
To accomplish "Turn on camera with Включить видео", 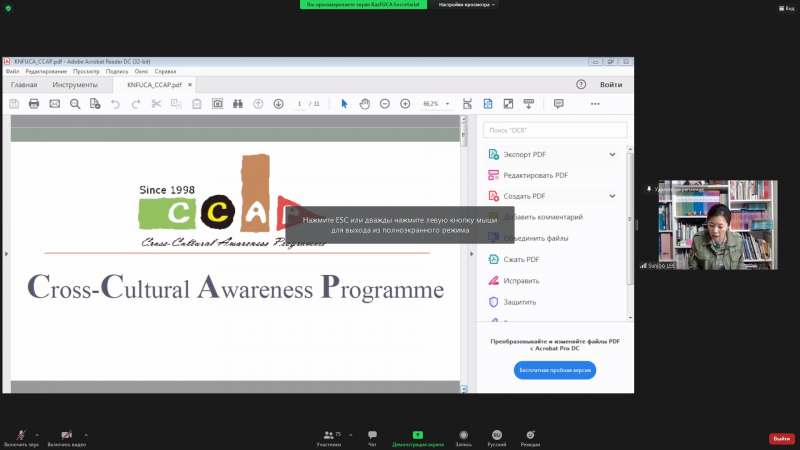I will click(x=66, y=436).
